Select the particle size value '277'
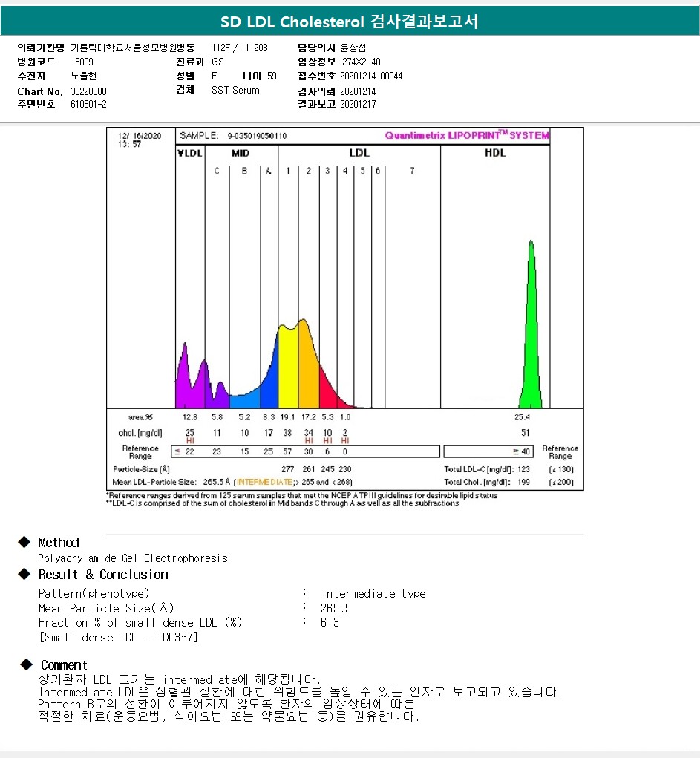700x758 pixels. [x=287, y=469]
